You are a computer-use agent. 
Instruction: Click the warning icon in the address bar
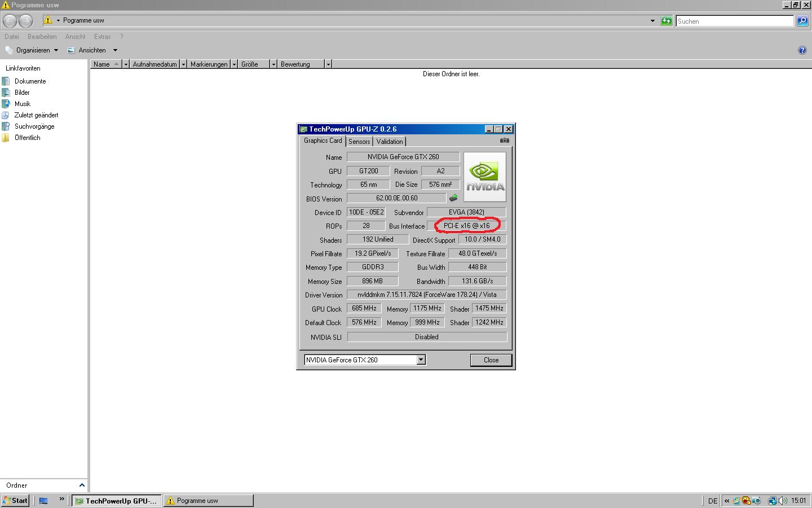point(48,20)
